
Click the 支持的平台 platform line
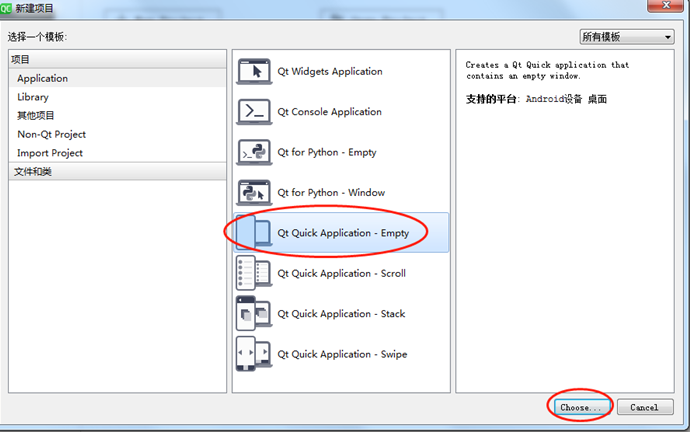pos(536,99)
